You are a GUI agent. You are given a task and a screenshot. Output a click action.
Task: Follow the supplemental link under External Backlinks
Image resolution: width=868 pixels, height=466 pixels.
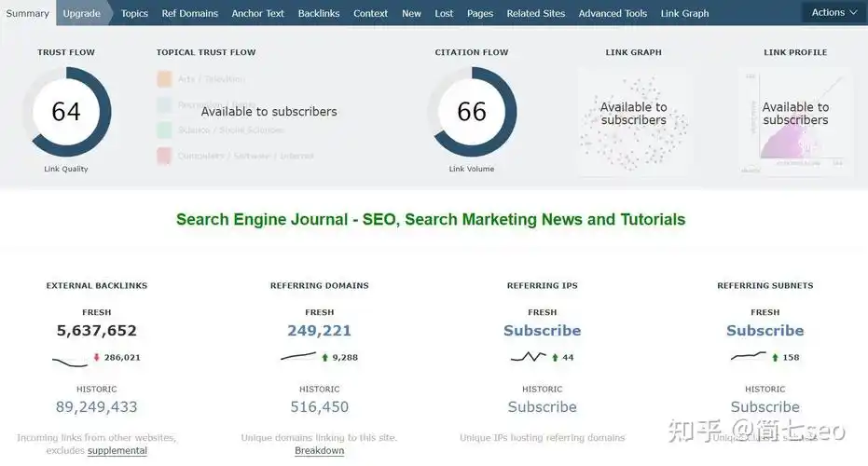tap(117, 451)
